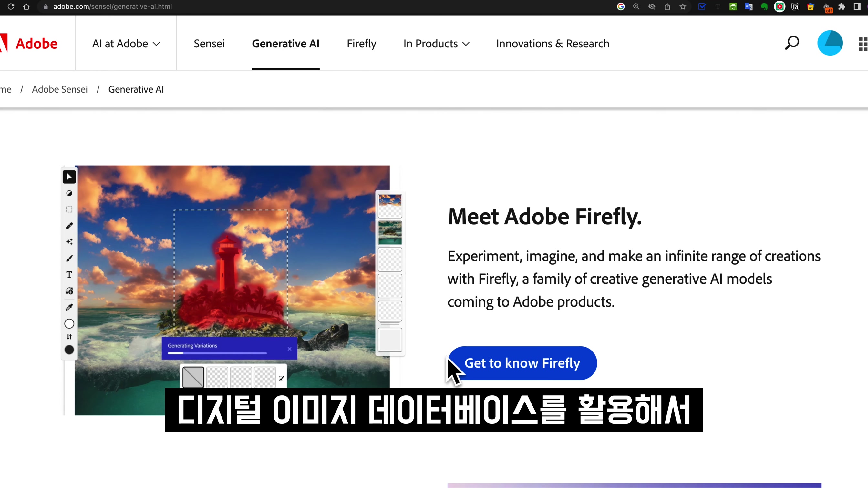Share this page via the share icon
868x488 pixels.
pyautogui.click(x=667, y=6)
